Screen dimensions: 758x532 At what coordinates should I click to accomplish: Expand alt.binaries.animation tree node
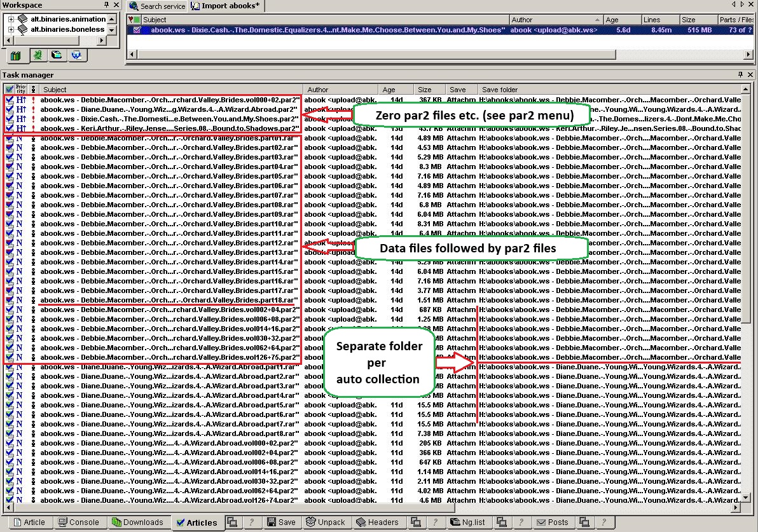(11, 19)
